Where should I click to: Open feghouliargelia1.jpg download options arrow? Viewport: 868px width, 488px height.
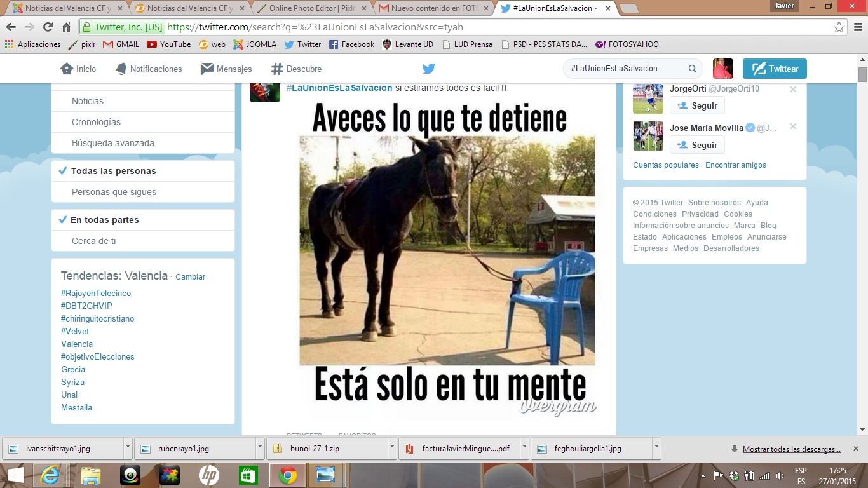[656, 448]
